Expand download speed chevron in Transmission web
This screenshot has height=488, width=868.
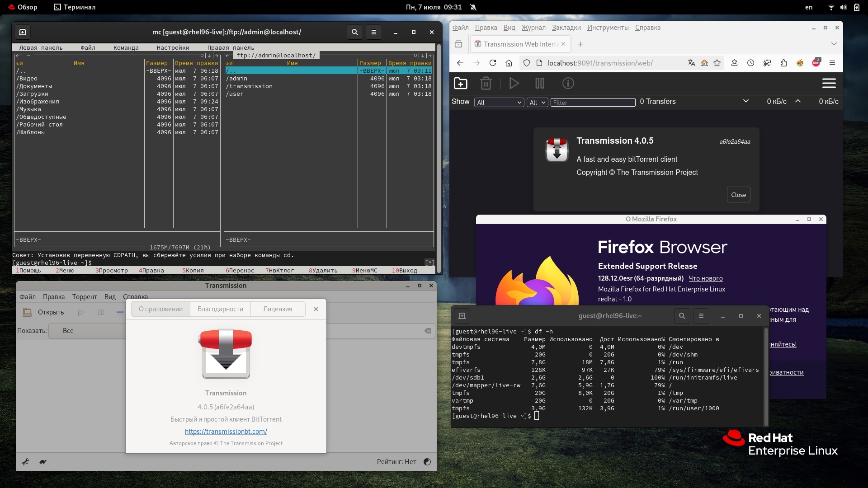[x=746, y=101]
